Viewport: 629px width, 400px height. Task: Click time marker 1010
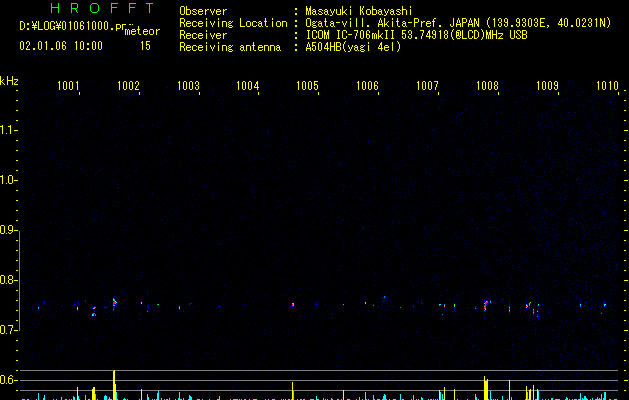(607, 85)
